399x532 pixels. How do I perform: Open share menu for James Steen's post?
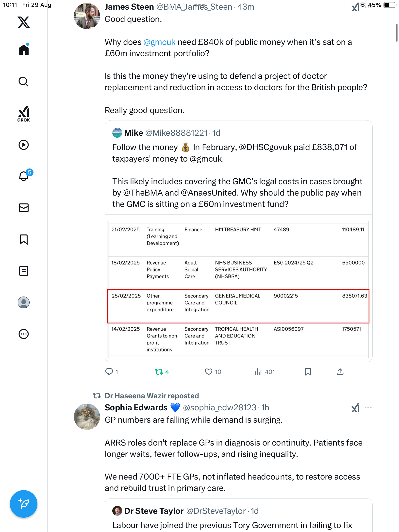(x=340, y=372)
